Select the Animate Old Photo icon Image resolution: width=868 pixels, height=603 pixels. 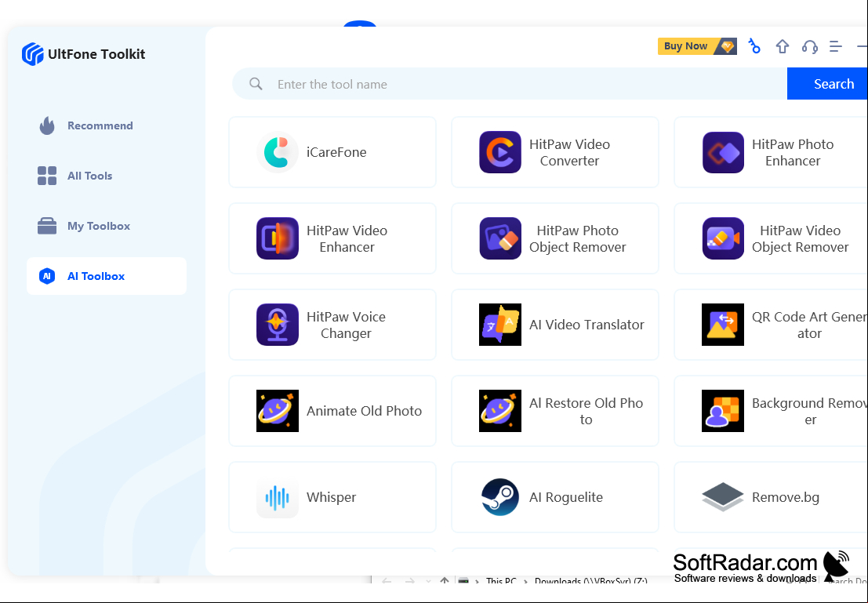(x=278, y=411)
